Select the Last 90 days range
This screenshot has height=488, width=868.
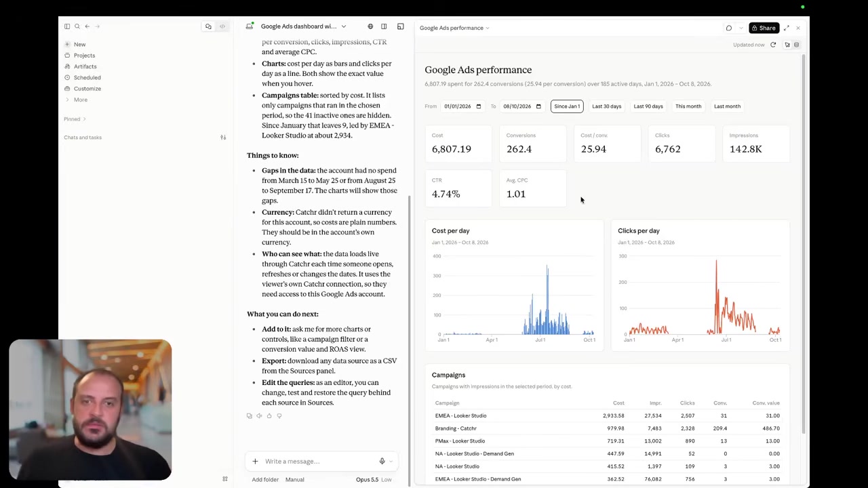pos(648,106)
